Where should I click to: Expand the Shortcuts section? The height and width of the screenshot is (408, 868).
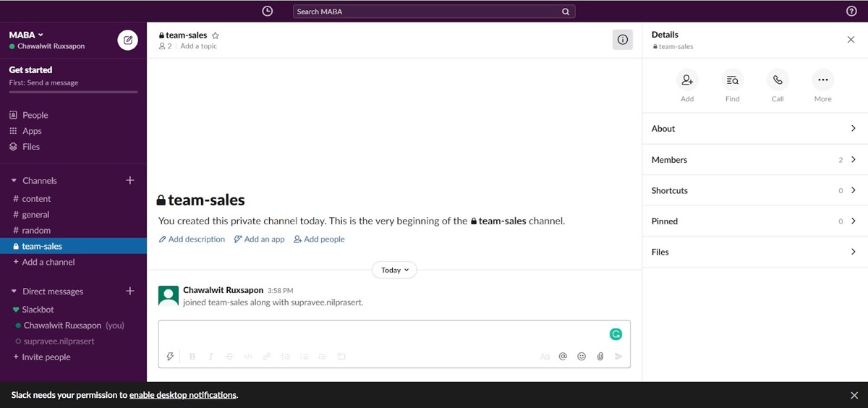(755, 191)
